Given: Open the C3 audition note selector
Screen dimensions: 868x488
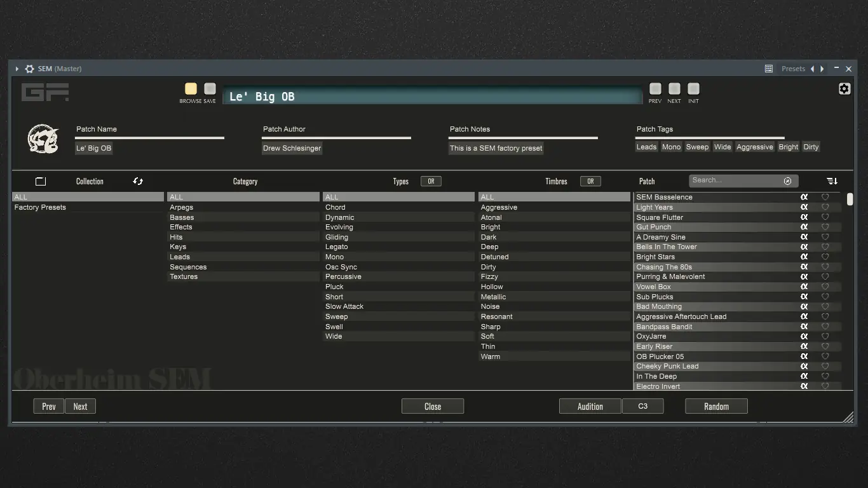Looking at the screenshot, I should coord(643,406).
